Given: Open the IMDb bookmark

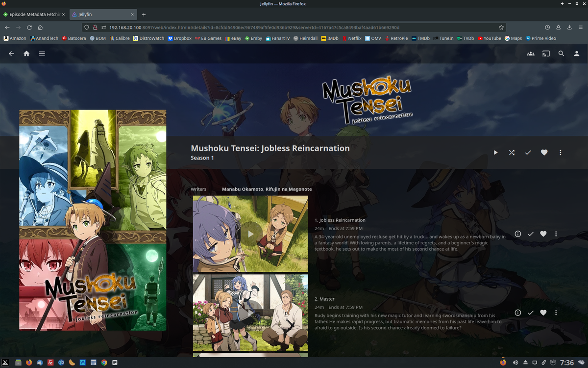Looking at the screenshot, I should (x=330, y=38).
